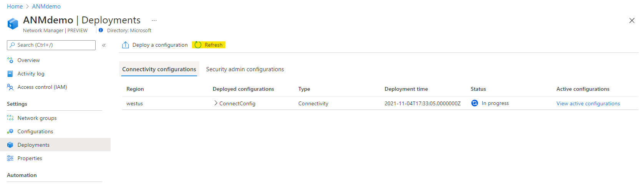Open View active configurations link

click(588, 103)
